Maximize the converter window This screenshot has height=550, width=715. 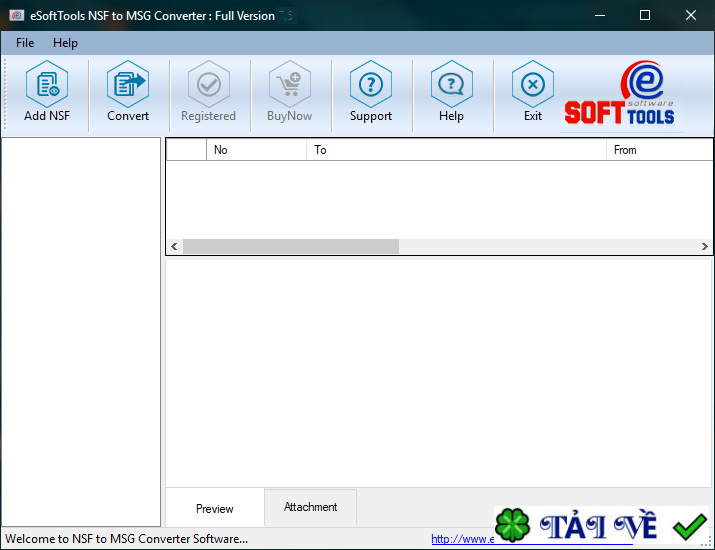(645, 16)
